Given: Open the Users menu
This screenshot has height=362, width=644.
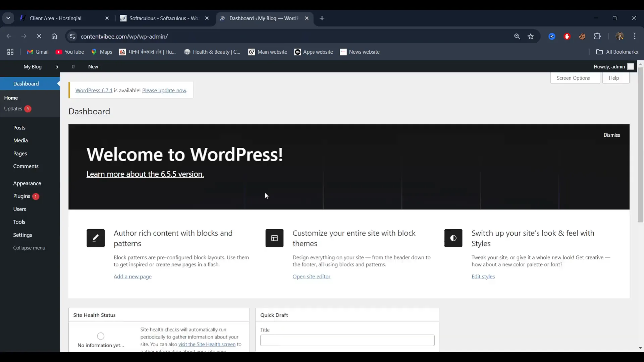Looking at the screenshot, I should pyautogui.click(x=20, y=209).
